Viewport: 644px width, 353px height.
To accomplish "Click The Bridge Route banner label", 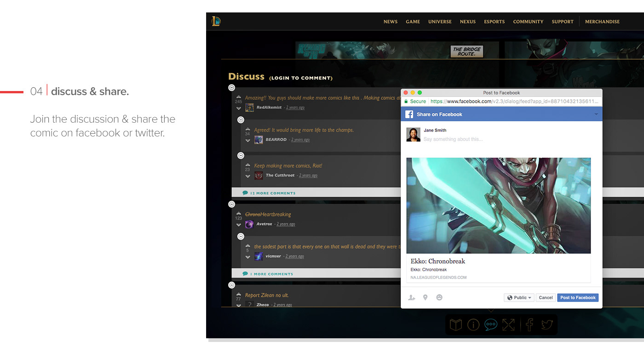I will click(467, 51).
